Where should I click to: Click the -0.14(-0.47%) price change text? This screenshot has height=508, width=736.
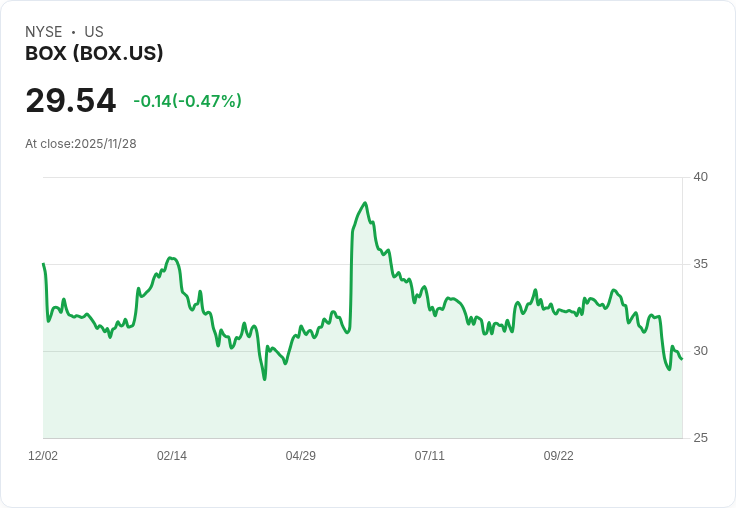point(187,101)
